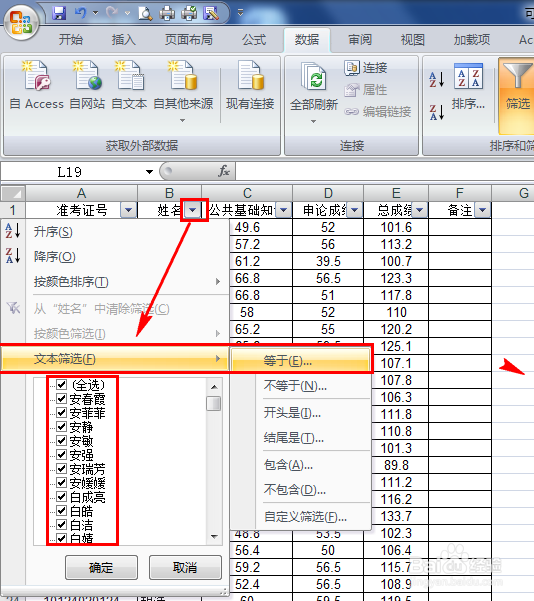Save the workbook from quick access toolbar
The height and width of the screenshot is (601, 534).
coord(59,14)
